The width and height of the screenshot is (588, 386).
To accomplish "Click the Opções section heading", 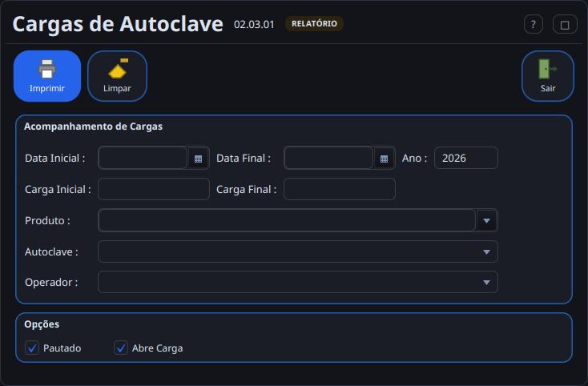I will coord(42,324).
